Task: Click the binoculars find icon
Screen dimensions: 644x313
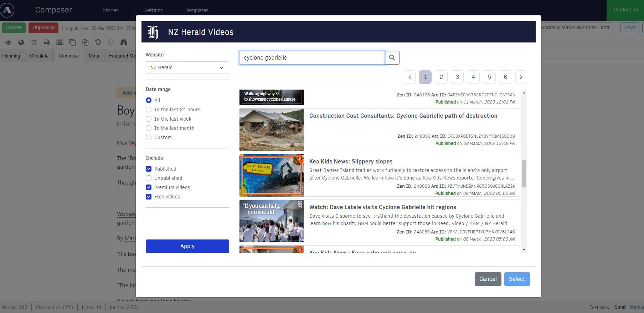Action: (x=124, y=42)
